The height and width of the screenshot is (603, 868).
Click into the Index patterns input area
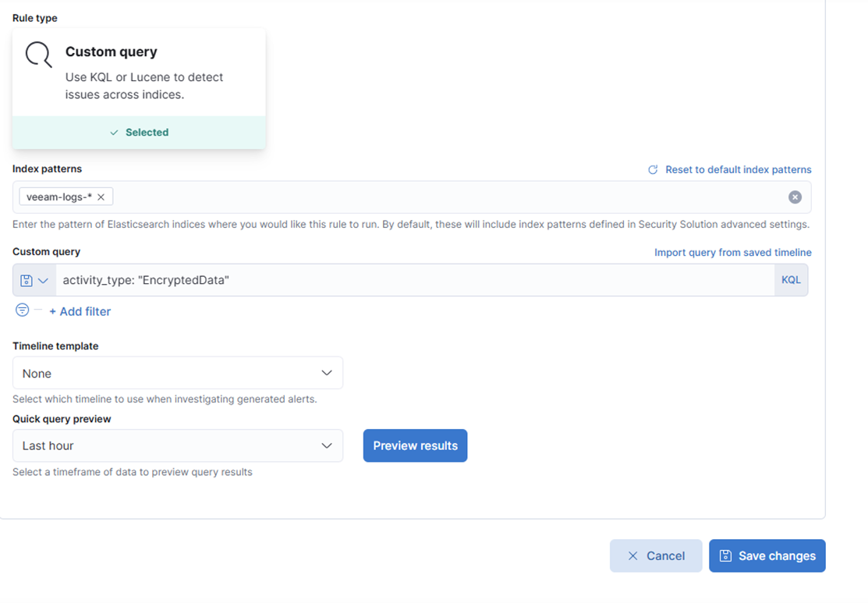click(445, 197)
